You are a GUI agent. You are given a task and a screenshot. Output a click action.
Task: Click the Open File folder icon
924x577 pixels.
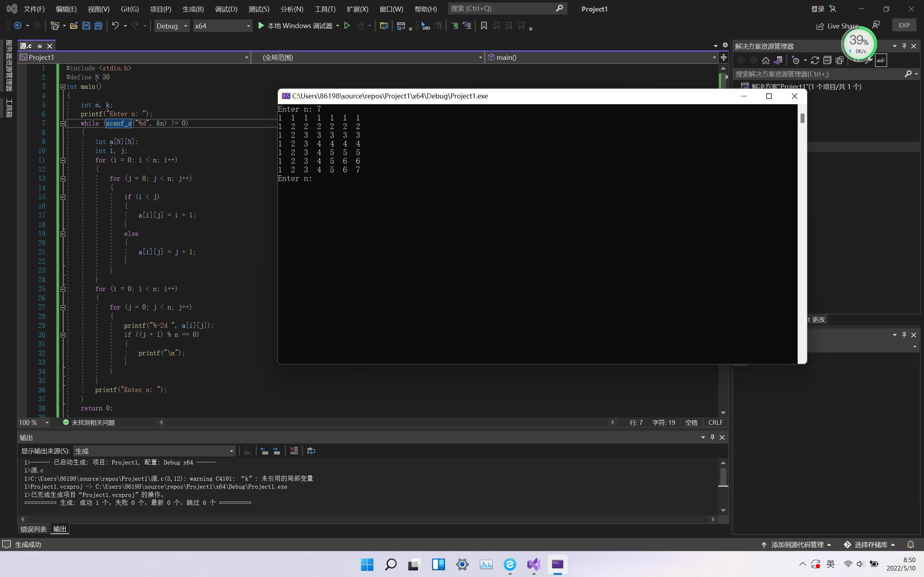(74, 26)
